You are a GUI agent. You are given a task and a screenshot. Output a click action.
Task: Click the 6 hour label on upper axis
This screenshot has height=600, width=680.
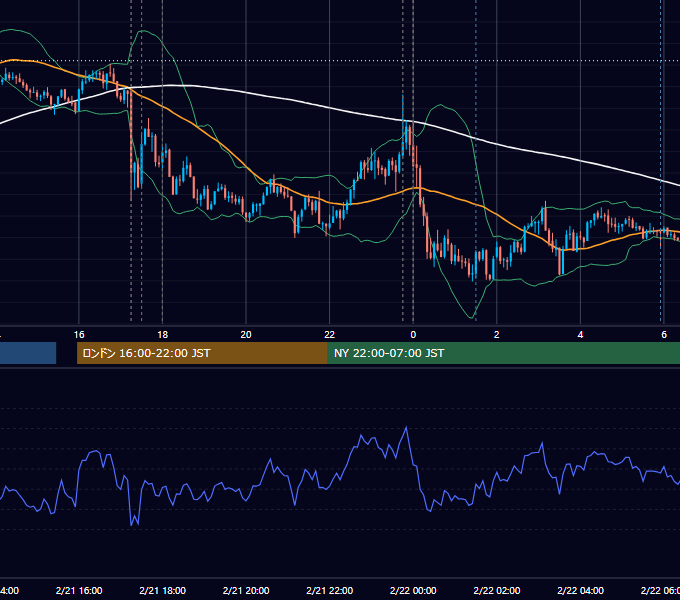click(x=664, y=335)
